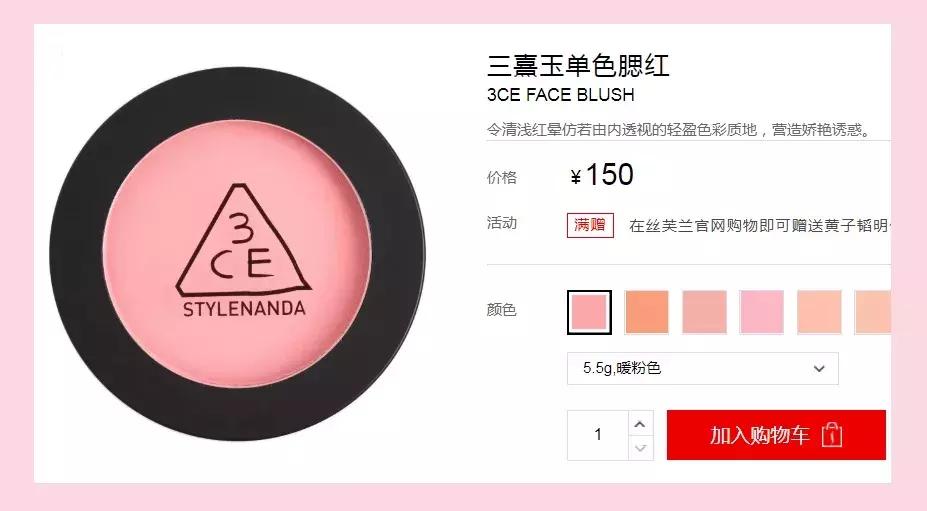Click the 三熹玉单色腮红 product title
The width and height of the screenshot is (927, 511).
(x=578, y=65)
